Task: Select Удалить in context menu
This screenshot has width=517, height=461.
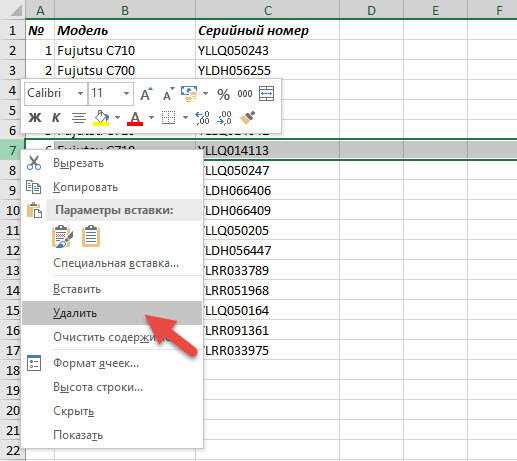Action: tap(112, 313)
